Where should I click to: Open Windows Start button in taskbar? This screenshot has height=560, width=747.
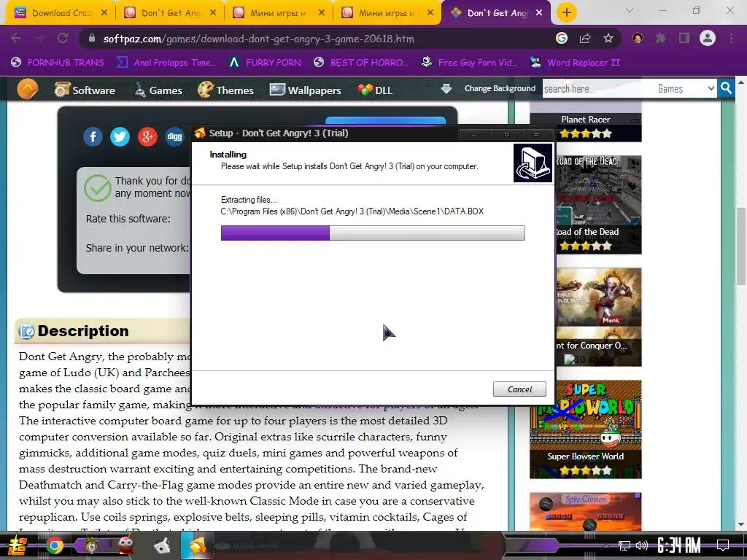(16, 545)
